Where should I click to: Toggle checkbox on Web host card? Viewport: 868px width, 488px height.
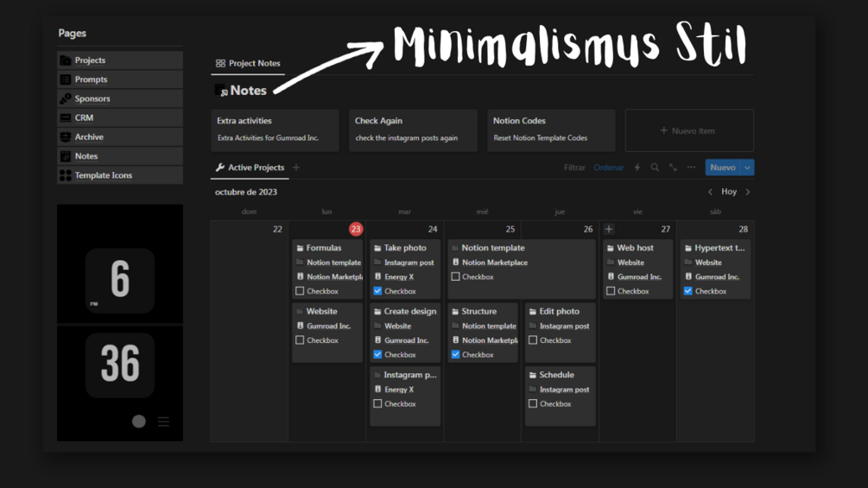(x=611, y=291)
